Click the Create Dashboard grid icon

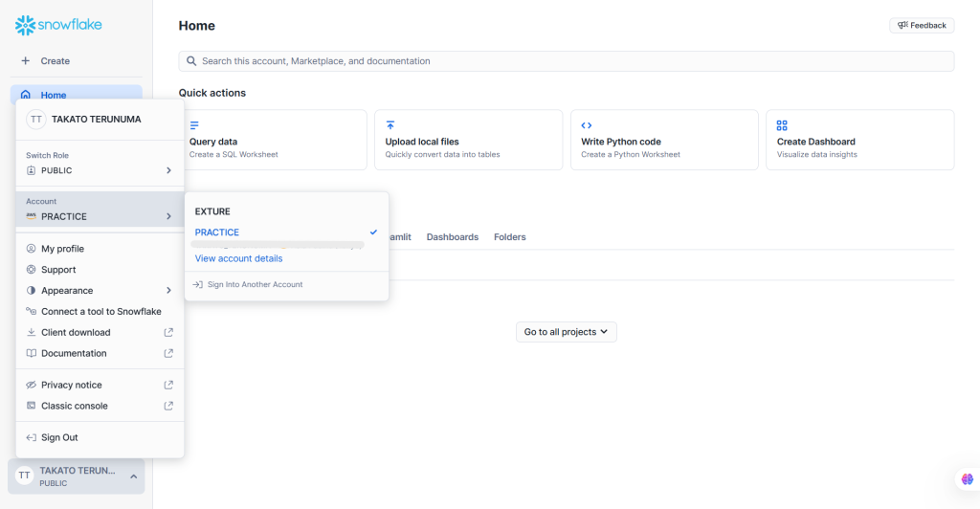782,125
